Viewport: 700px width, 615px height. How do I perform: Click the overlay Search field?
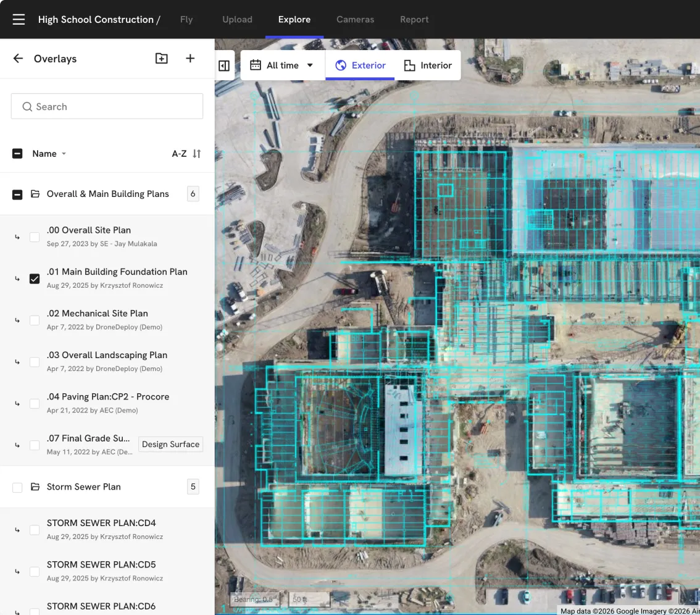pos(107,107)
